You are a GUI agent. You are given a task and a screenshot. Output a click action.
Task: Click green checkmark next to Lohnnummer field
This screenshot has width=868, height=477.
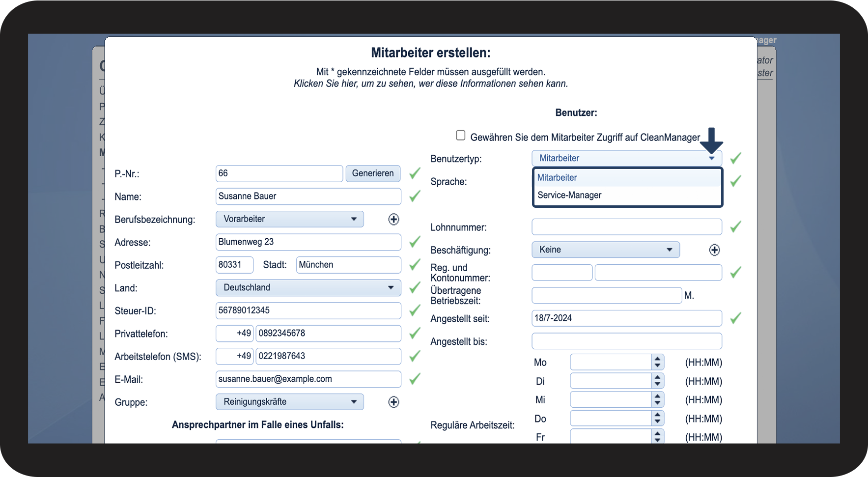[735, 227]
